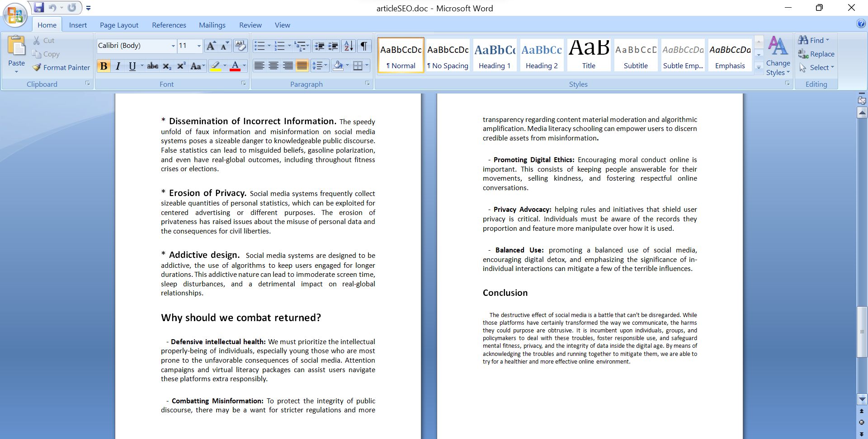Open the References tab
Viewport: 868px width, 439px height.
[169, 25]
